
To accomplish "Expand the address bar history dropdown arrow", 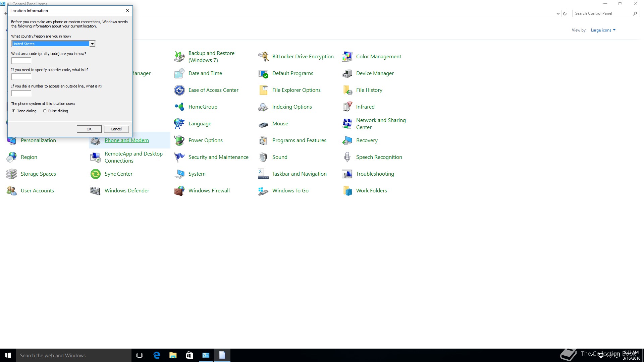I will click(558, 14).
